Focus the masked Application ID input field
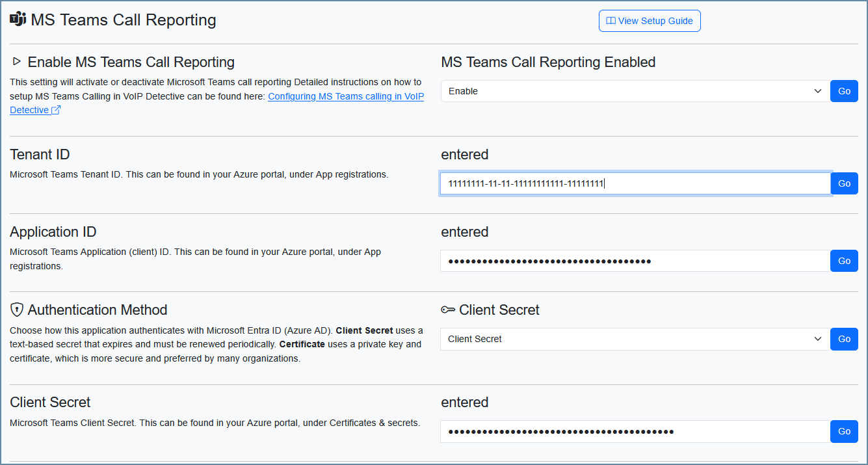Viewport: 868px width, 465px height. tap(635, 261)
